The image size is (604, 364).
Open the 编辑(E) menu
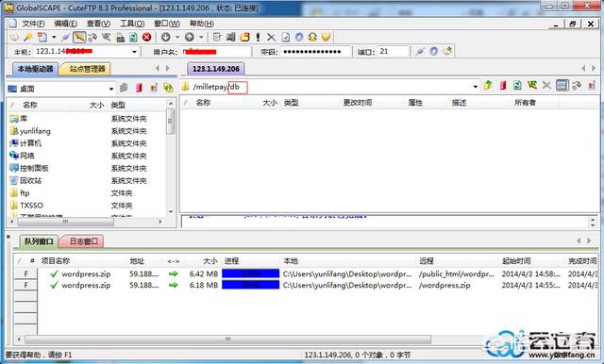tap(65, 24)
